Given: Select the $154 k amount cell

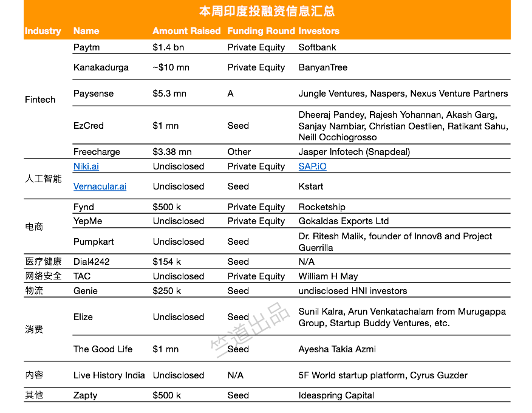Looking at the screenshot, I should tap(166, 262).
